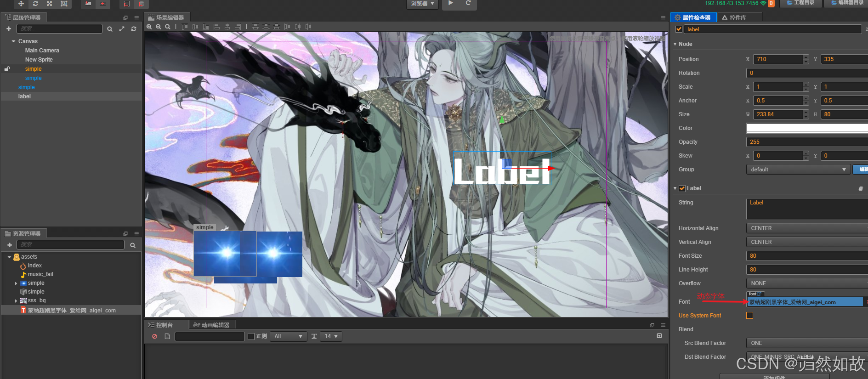
Task: Toggle the label node active checkbox
Action: pos(679,29)
